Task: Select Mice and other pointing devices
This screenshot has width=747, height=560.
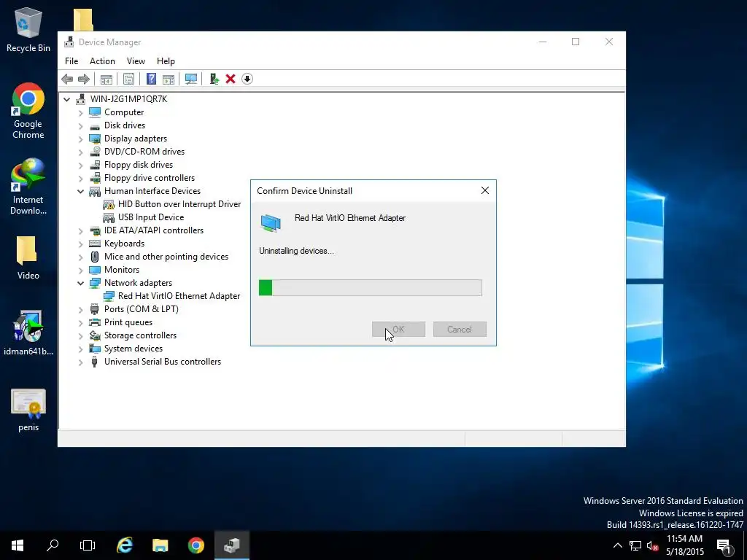Action: pyautogui.click(x=166, y=257)
